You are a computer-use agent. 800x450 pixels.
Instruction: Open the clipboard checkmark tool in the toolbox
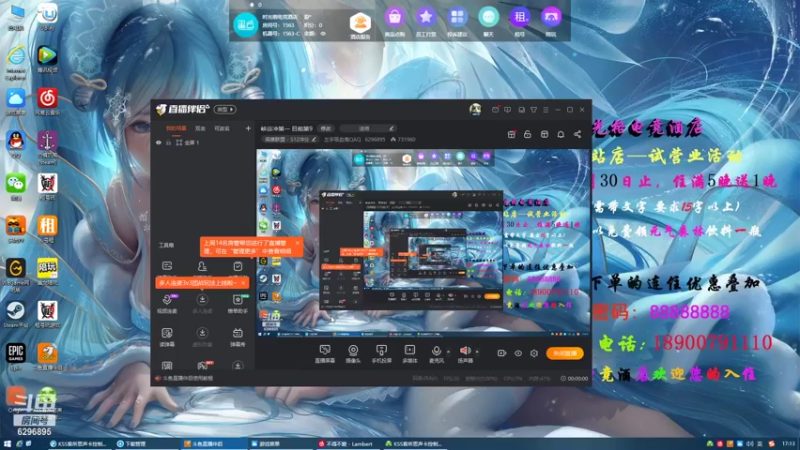pyautogui.click(x=237, y=266)
